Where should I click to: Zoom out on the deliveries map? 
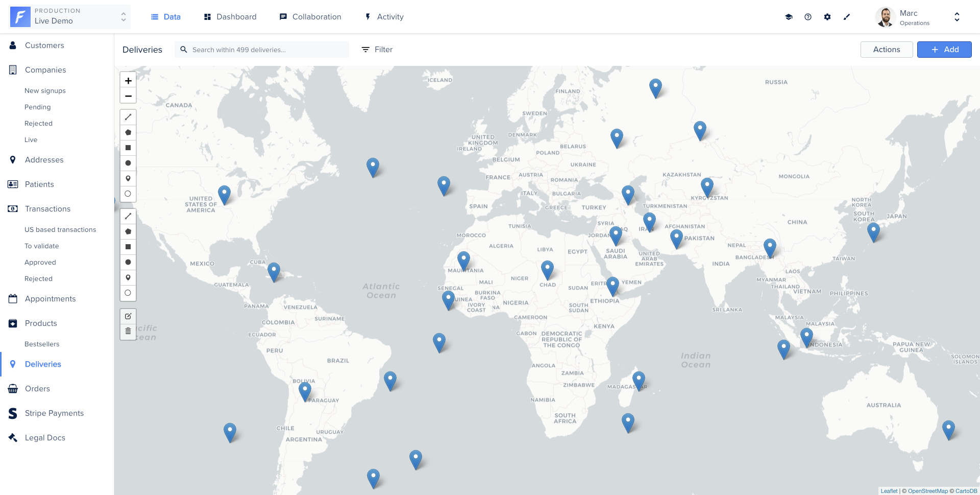128,96
